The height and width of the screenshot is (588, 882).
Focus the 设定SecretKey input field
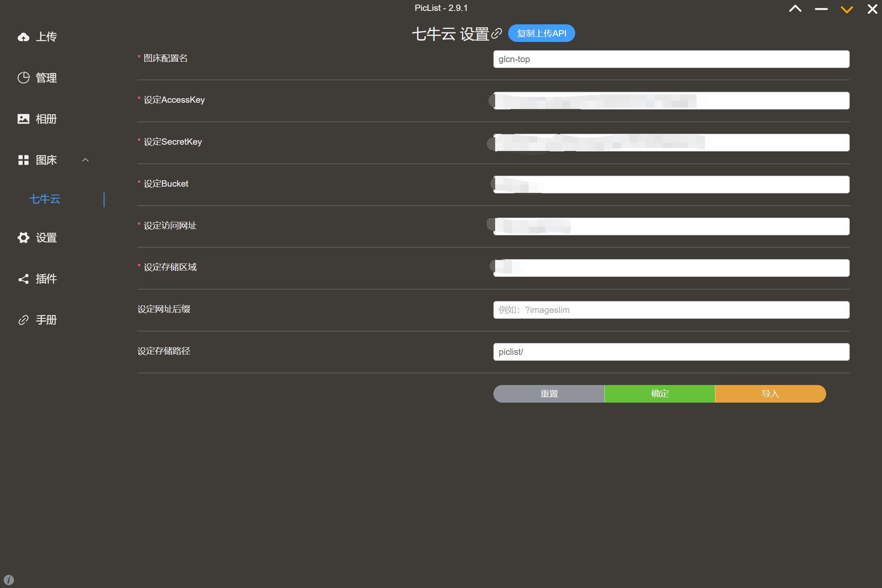(671, 143)
